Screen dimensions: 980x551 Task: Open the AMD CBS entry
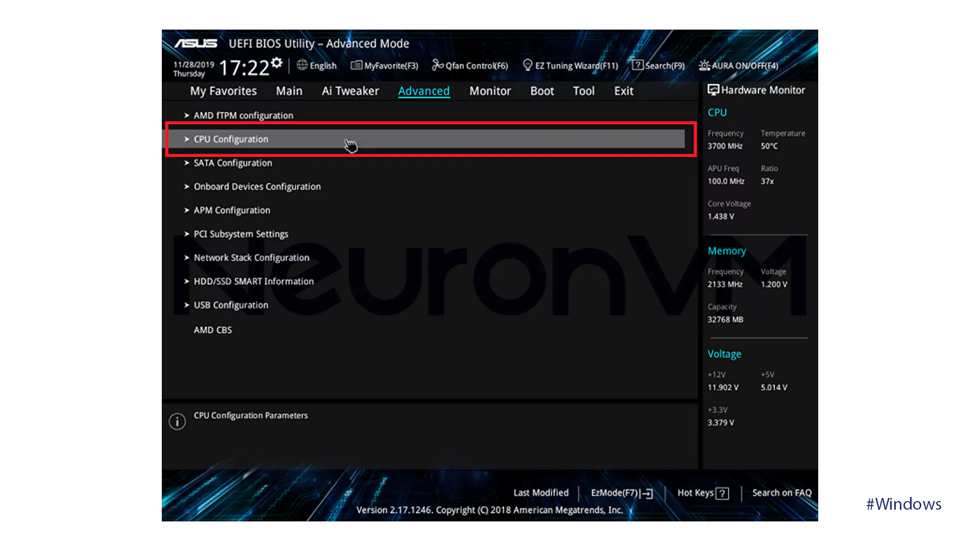pyautogui.click(x=213, y=330)
